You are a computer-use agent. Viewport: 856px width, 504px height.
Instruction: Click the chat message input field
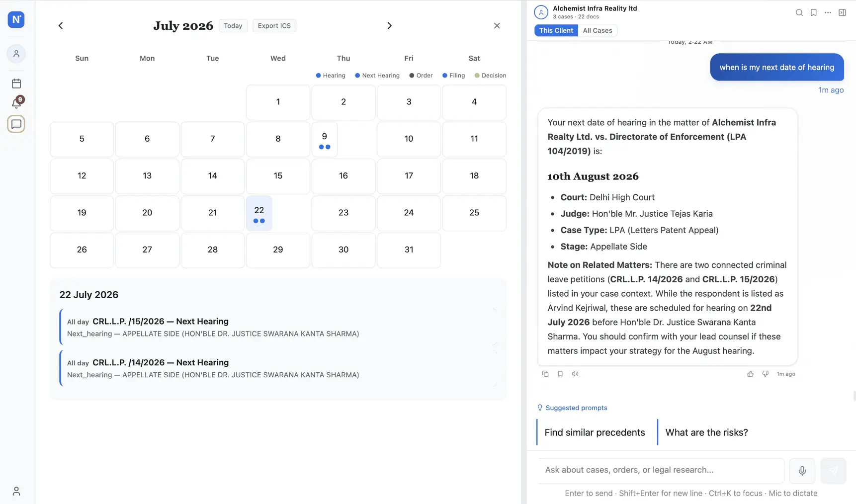pyautogui.click(x=661, y=470)
